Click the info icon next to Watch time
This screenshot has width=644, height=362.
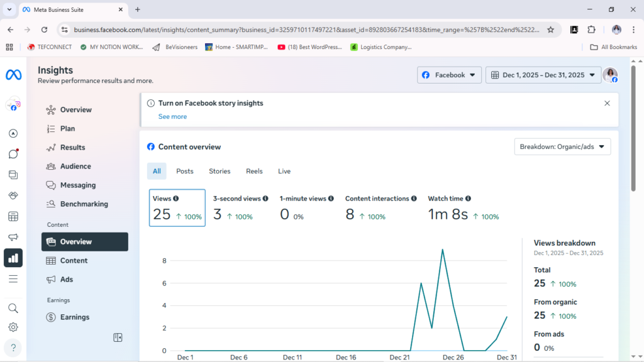469,199
